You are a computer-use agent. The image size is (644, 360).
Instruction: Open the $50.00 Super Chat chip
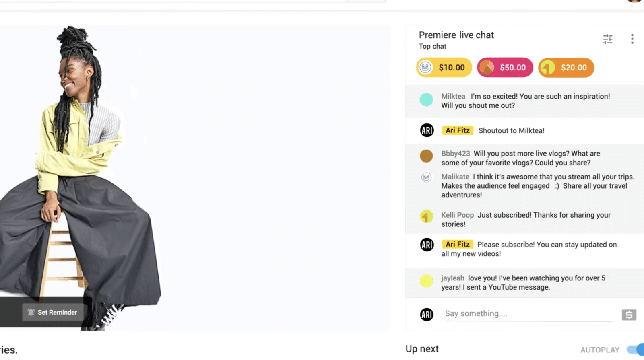click(505, 68)
